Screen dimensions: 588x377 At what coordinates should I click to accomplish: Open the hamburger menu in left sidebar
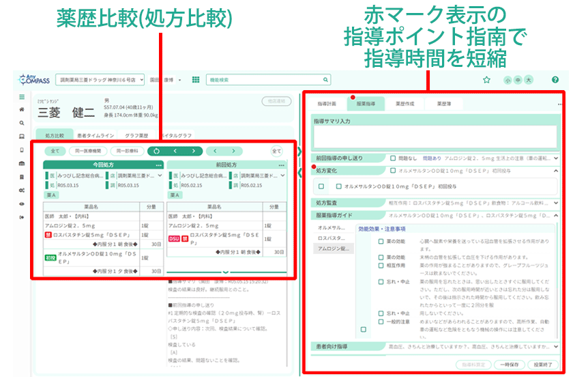(22, 97)
